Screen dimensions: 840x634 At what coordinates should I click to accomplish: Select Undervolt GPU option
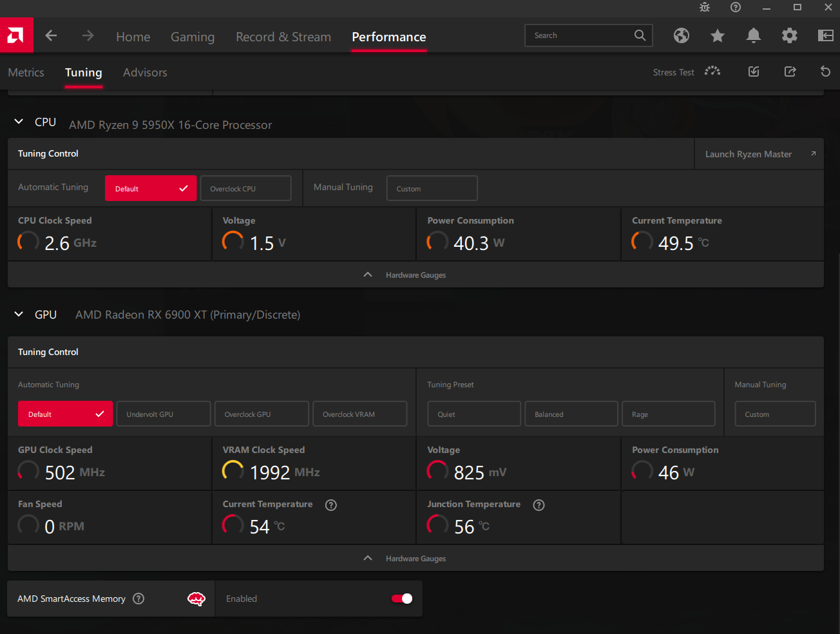164,414
